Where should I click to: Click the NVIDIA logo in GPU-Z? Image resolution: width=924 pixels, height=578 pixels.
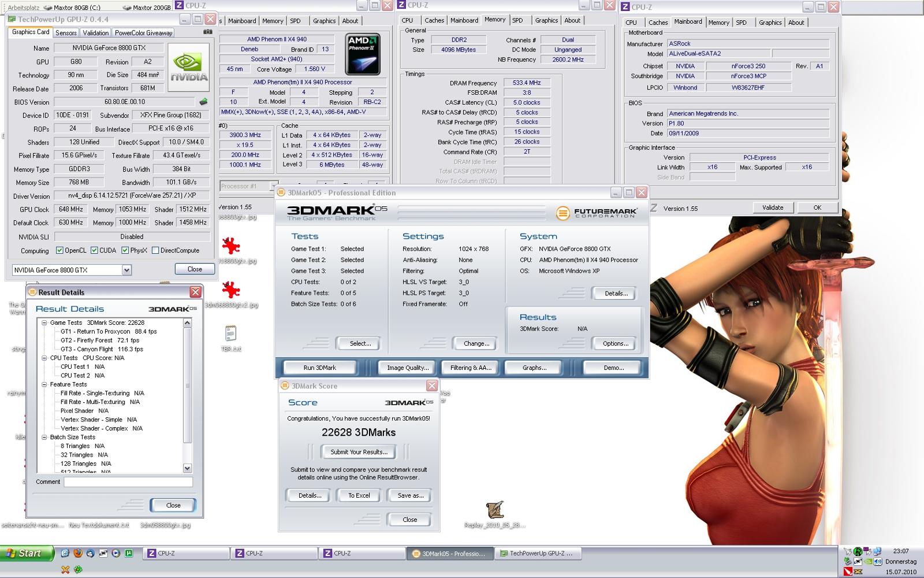[189, 67]
